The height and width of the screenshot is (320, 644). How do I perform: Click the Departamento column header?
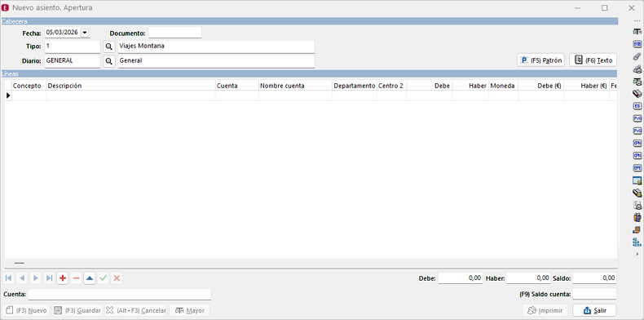[x=355, y=86]
